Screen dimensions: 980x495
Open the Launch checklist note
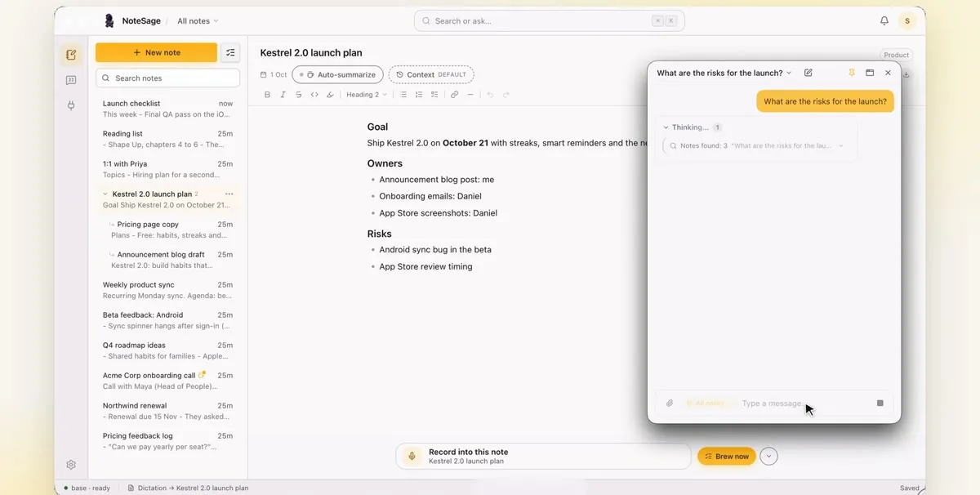[x=167, y=109]
